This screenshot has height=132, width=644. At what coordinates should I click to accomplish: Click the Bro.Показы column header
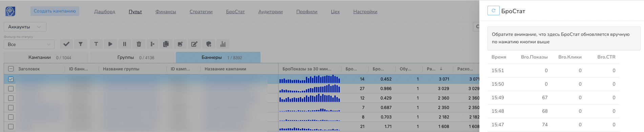tap(534, 57)
